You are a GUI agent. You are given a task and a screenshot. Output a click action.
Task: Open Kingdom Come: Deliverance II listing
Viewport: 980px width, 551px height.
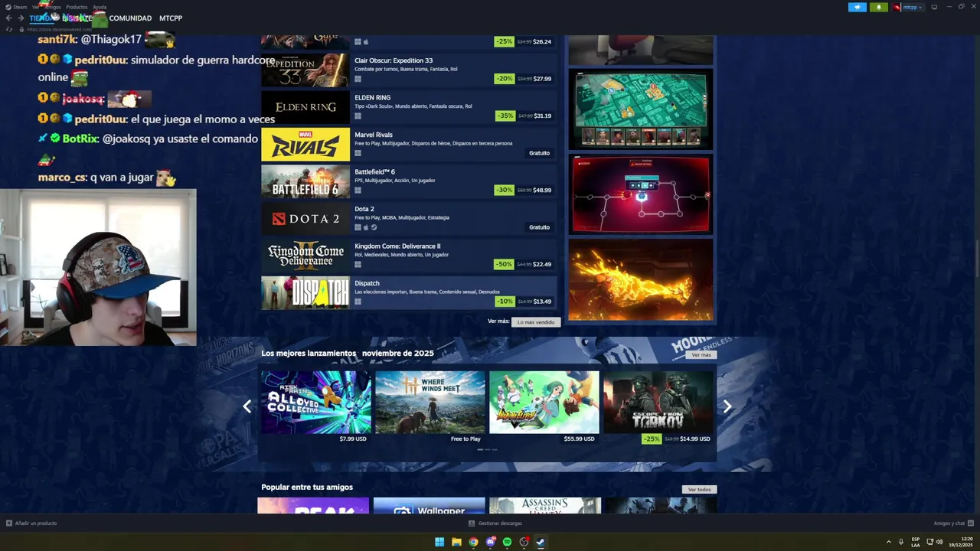(x=410, y=255)
